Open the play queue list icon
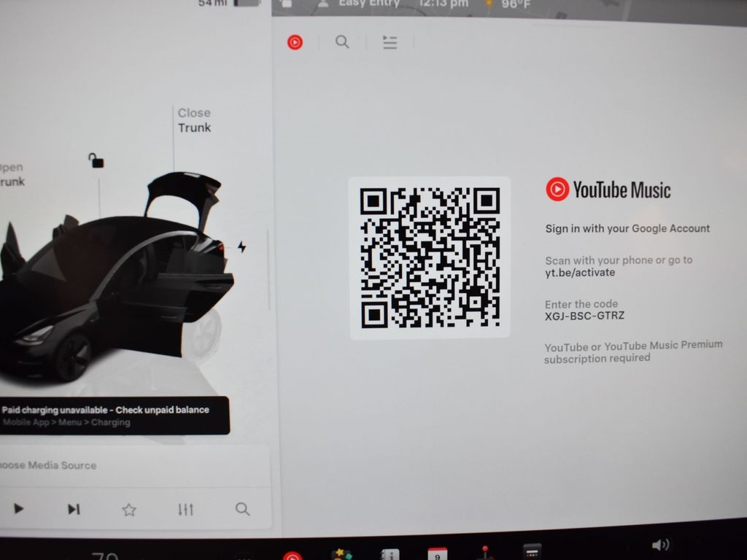Screen dimensions: 747x560 coord(390,42)
